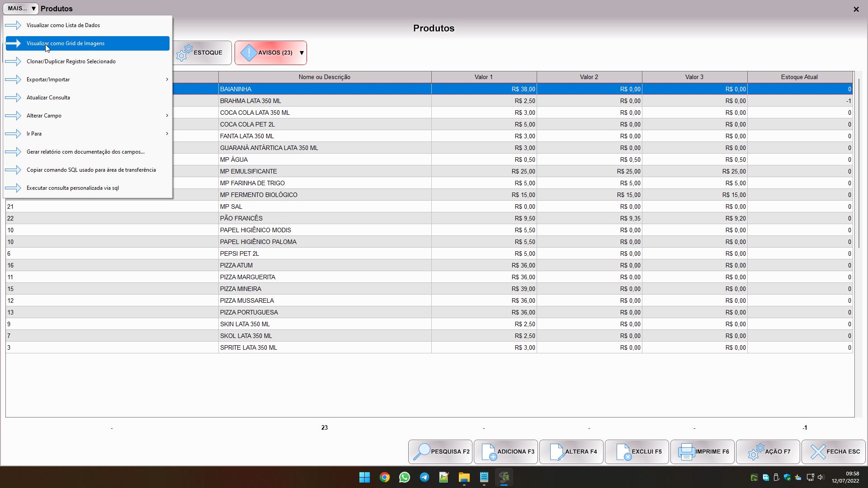Click the Fecha ESC button

click(834, 451)
